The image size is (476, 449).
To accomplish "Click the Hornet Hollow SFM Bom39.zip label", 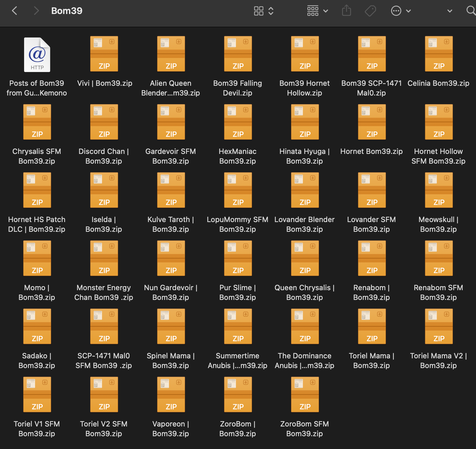I will tap(439, 156).
